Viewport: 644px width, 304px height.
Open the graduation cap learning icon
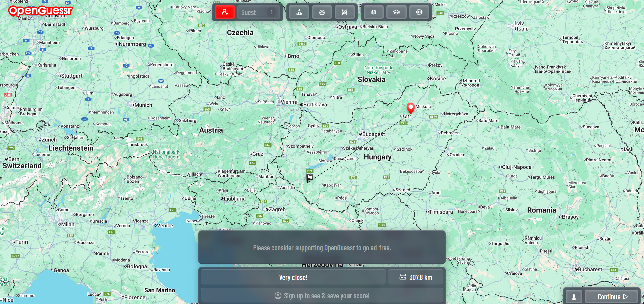(x=396, y=12)
